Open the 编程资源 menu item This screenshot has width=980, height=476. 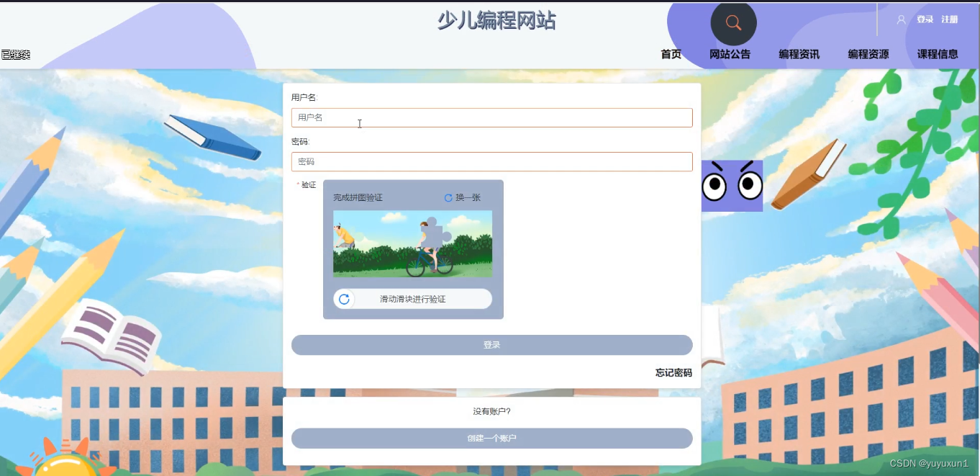click(868, 54)
